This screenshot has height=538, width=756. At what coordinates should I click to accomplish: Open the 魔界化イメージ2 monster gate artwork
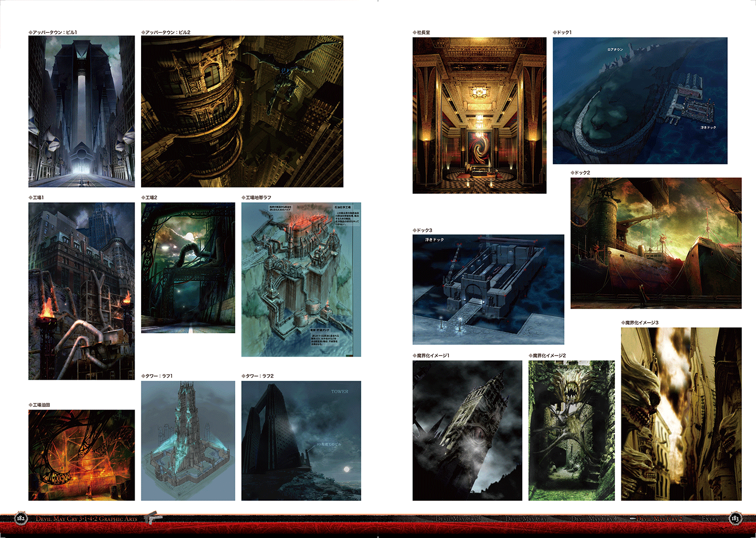click(x=571, y=431)
